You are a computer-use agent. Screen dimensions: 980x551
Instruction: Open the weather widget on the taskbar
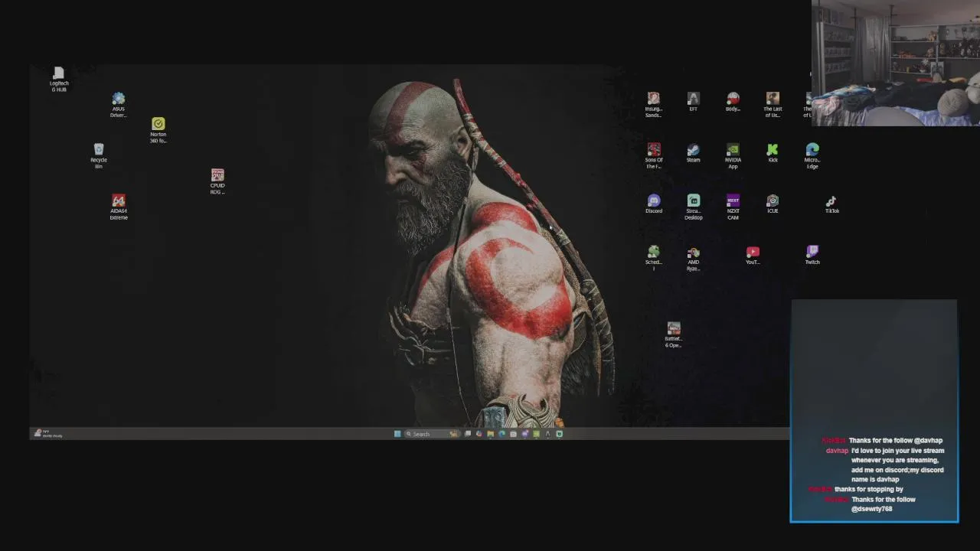[47, 434]
